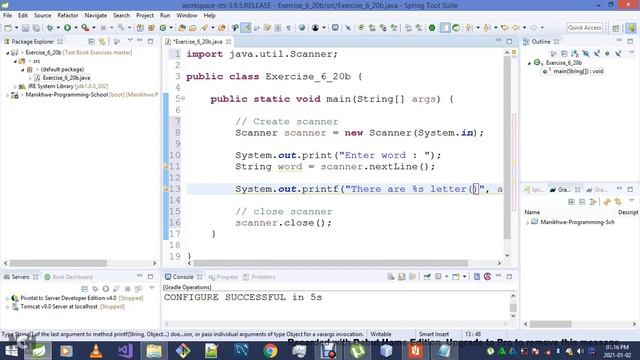The image size is (640, 360).
Task: Click the Debug bug icon in toolbar
Action: (x=50, y=27)
